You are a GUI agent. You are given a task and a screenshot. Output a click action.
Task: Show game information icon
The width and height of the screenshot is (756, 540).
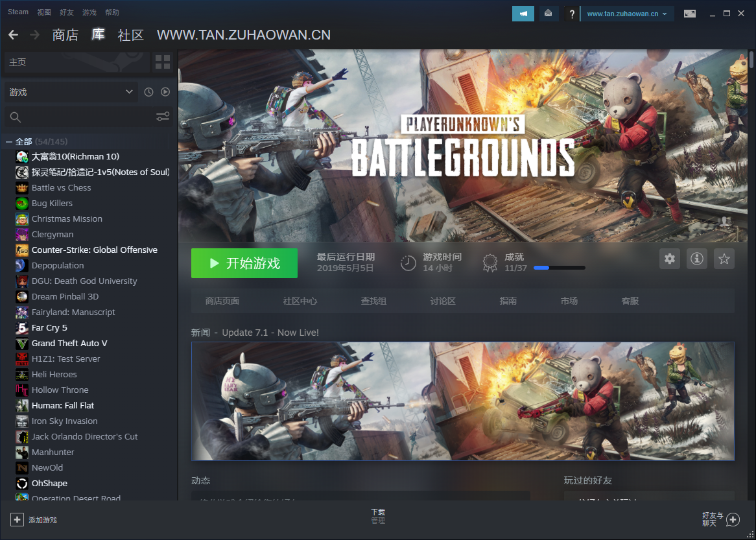pos(697,259)
